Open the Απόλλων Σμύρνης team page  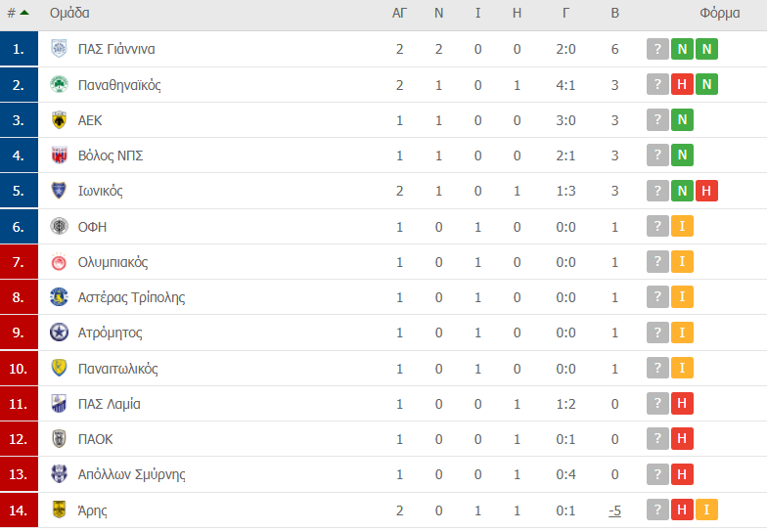click(x=131, y=474)
